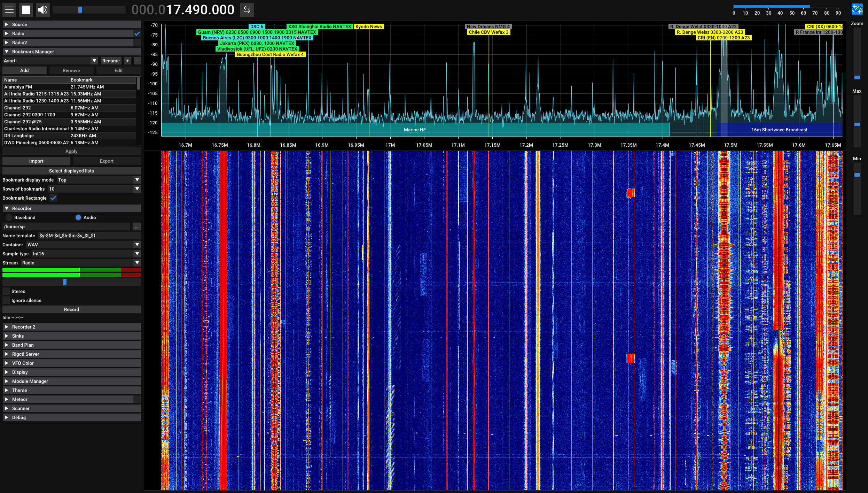Toggle the Stereo checkbox
Viewport: 868px width, 493px height.
(6, 291)
